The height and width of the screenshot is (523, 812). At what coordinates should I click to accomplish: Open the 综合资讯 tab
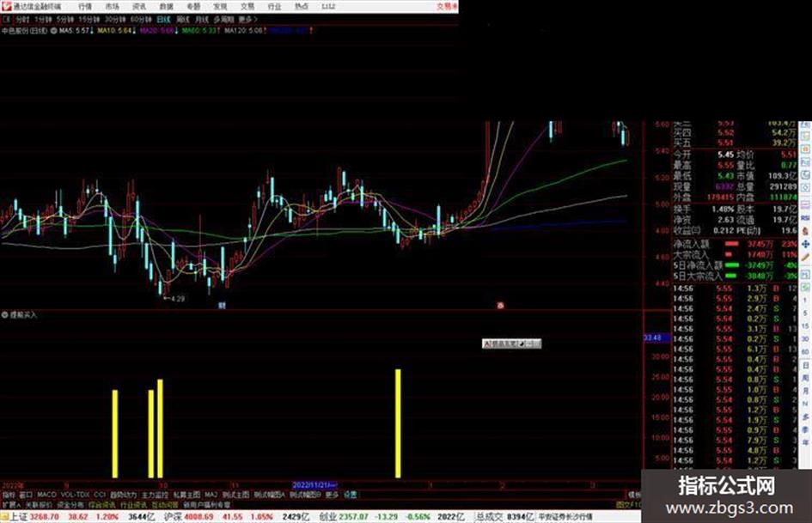102,505
